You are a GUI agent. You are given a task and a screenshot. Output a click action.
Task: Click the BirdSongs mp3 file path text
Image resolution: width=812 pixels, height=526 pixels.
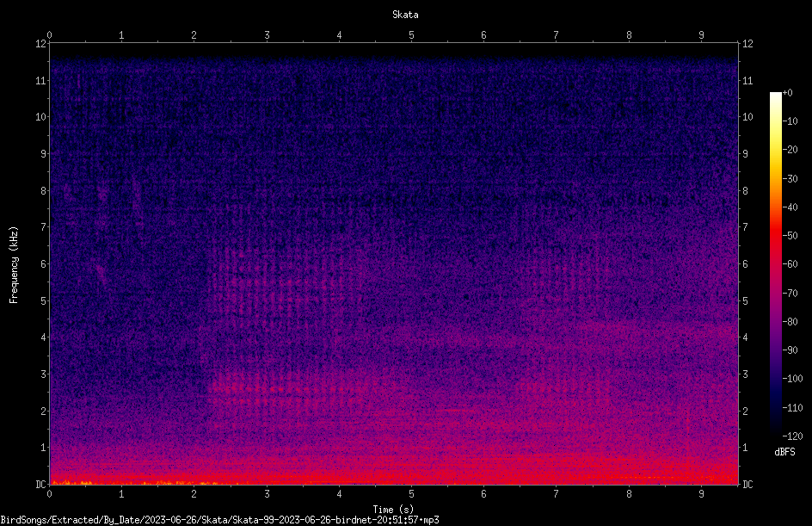point(219,520)
